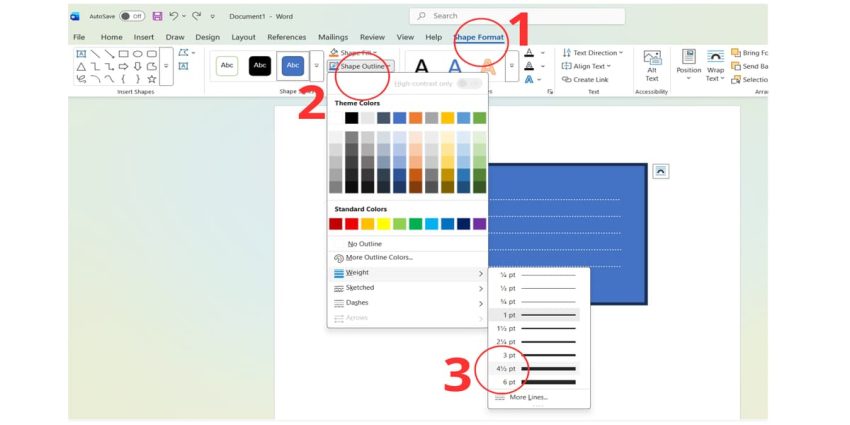This screenshot has width=850, height=425.
Task: Switch to the Shape Format tab
Action: [x=480, y=37]
